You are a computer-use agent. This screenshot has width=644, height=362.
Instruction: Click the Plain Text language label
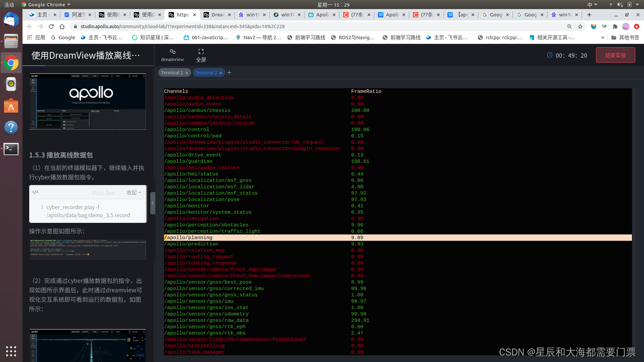tap(104, 193)
